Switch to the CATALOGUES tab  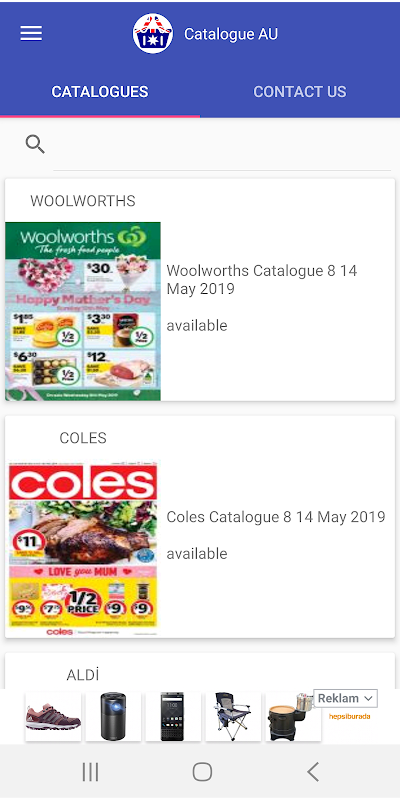[x=100, y=92]
